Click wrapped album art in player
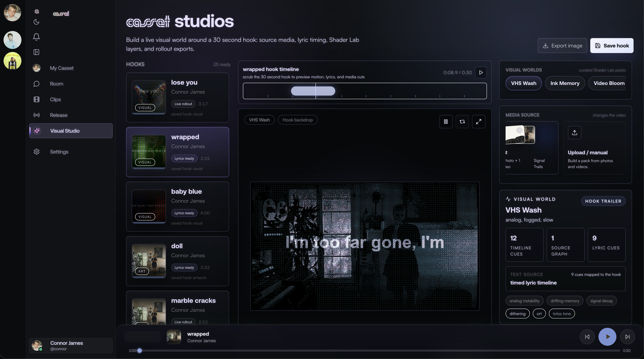 174,337
